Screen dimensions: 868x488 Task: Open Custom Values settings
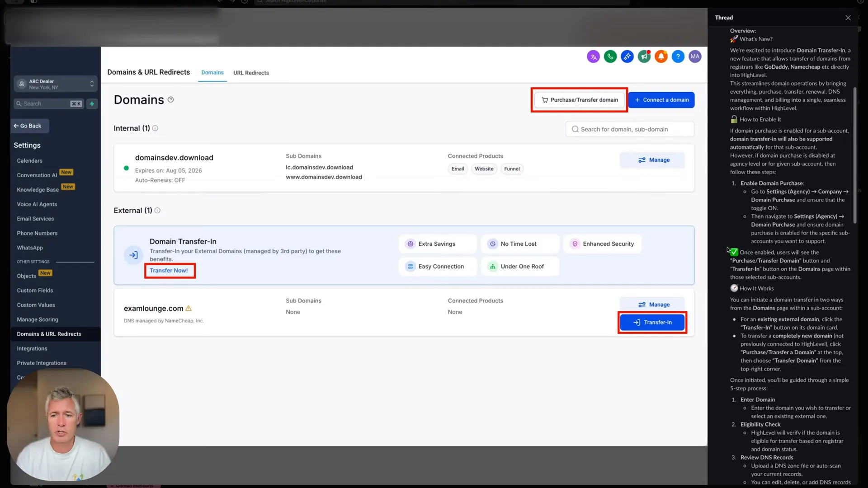36,305
